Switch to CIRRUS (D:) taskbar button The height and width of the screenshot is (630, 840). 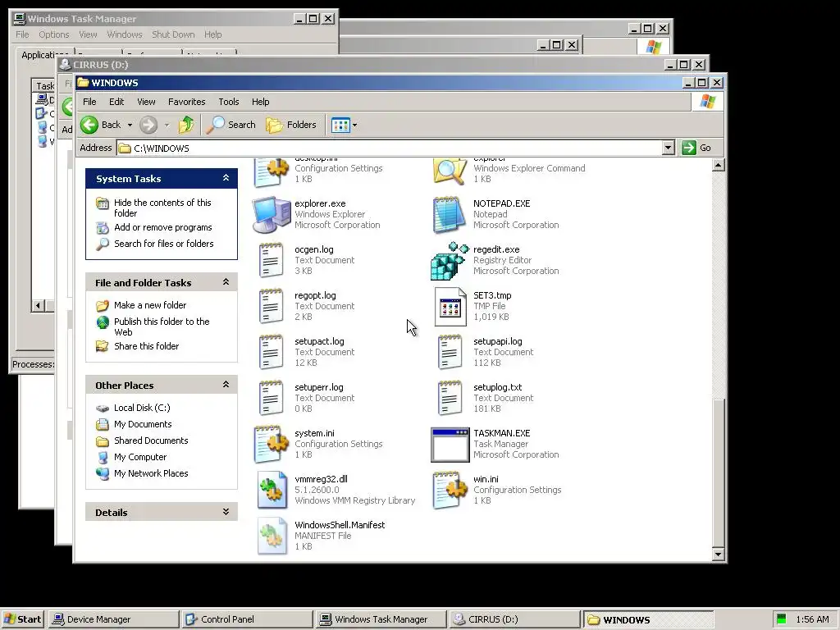pos(514,619)
